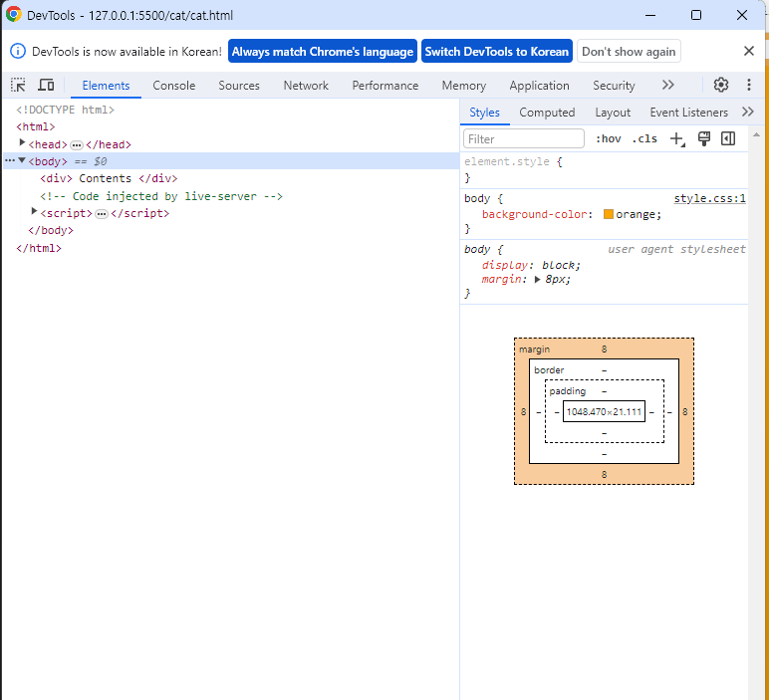Open the DevTools three-dot customize menu
Screen dimensions: 769x700
[748, 85]
